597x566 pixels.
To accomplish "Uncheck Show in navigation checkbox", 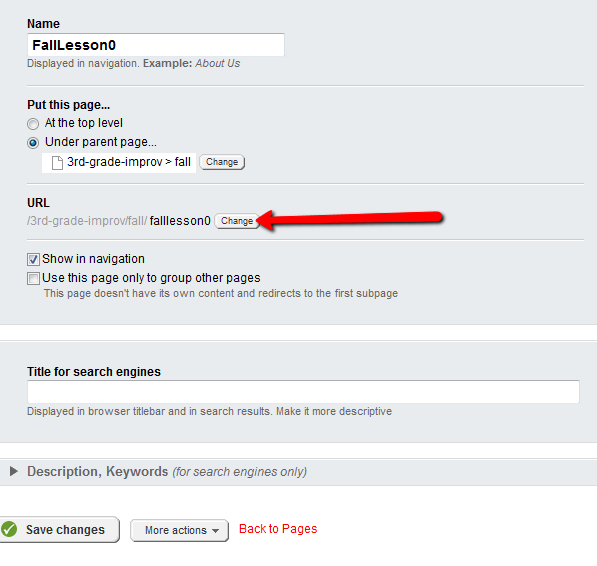I will coord(33,260).
